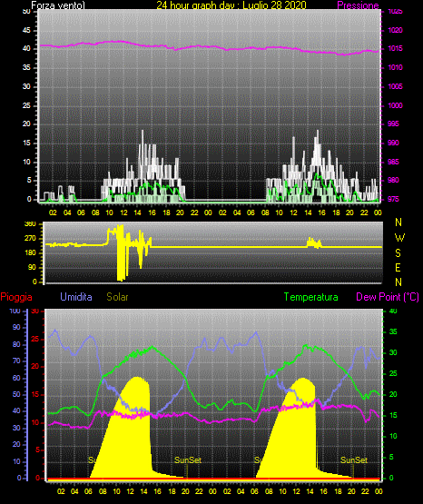This screenshot has height=504, width=423.
Task: Click the blue 60 humidity axis value
Action: pos(16,378)
